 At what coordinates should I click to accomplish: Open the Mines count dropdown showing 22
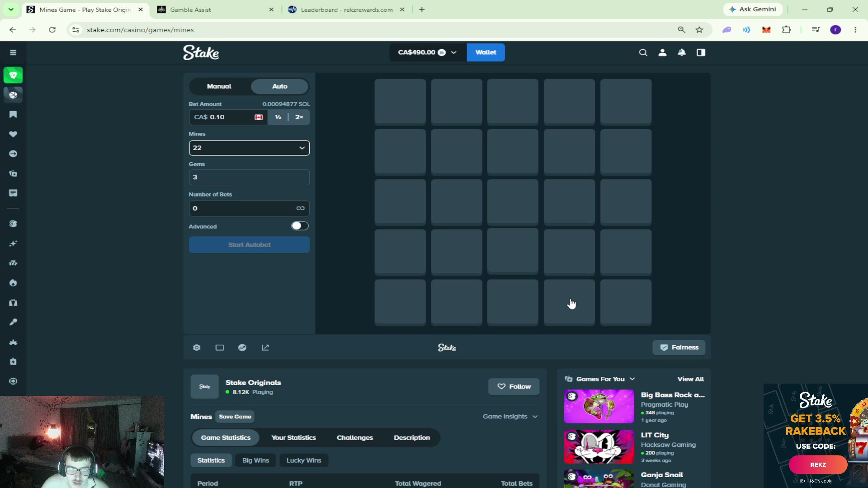(x=249, y=148)
